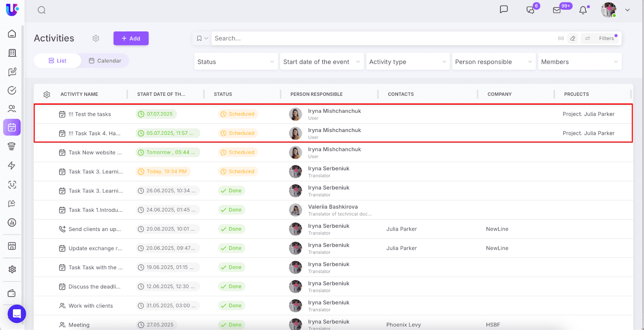This screenshot has height=330, width=644.
Task: Open the Activity type dropdown
Action: (x=408, y=62)
